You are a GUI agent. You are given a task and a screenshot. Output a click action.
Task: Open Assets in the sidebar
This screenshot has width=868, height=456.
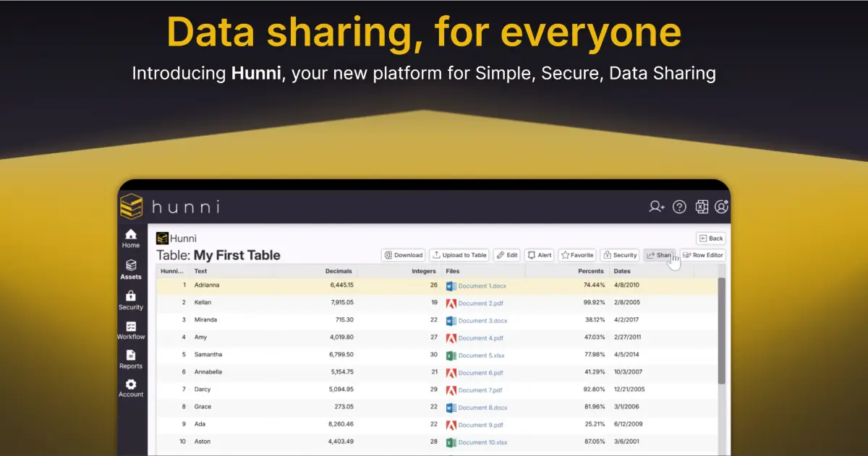tap(131, 270)
